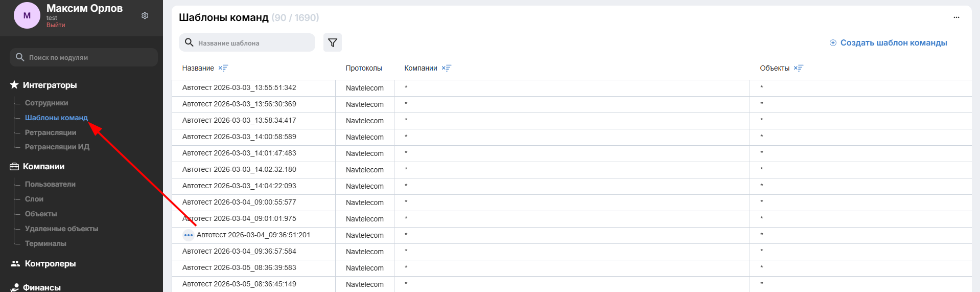The height and width of the screenshot is (292, 980).
Task: Open the settings gear next to user name
Action: tap(145, 16)
